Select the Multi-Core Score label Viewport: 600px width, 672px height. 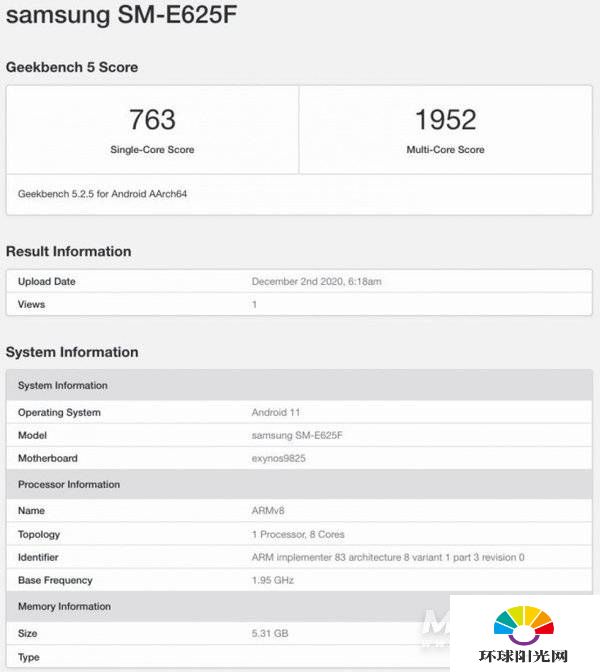pos(445,150)
